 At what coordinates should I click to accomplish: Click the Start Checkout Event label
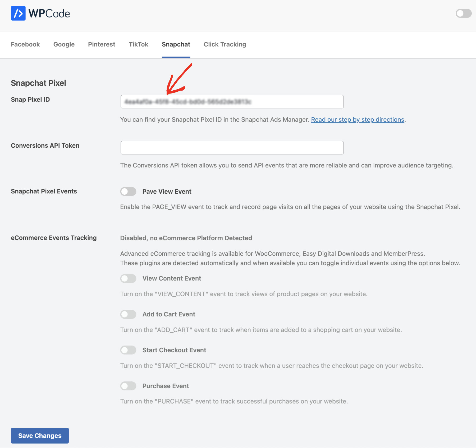coord(174,350)
